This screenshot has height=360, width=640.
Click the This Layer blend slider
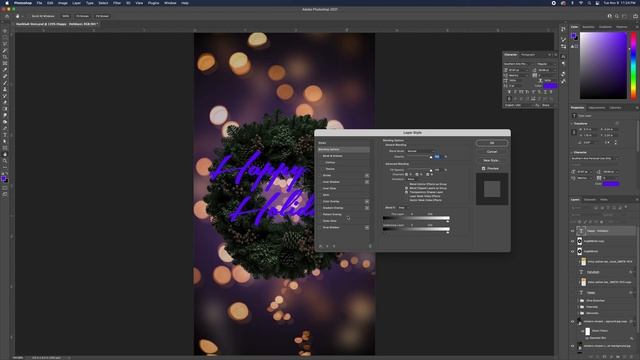coord(416,218)
